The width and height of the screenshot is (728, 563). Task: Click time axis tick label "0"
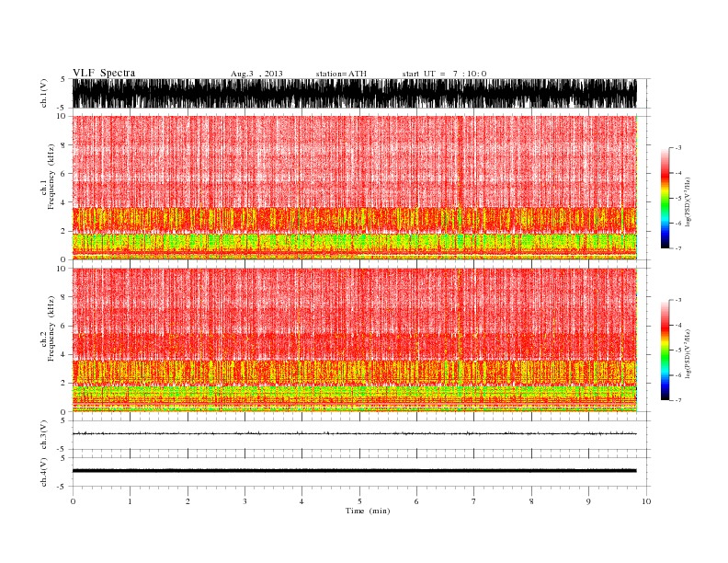coord(73,501)
